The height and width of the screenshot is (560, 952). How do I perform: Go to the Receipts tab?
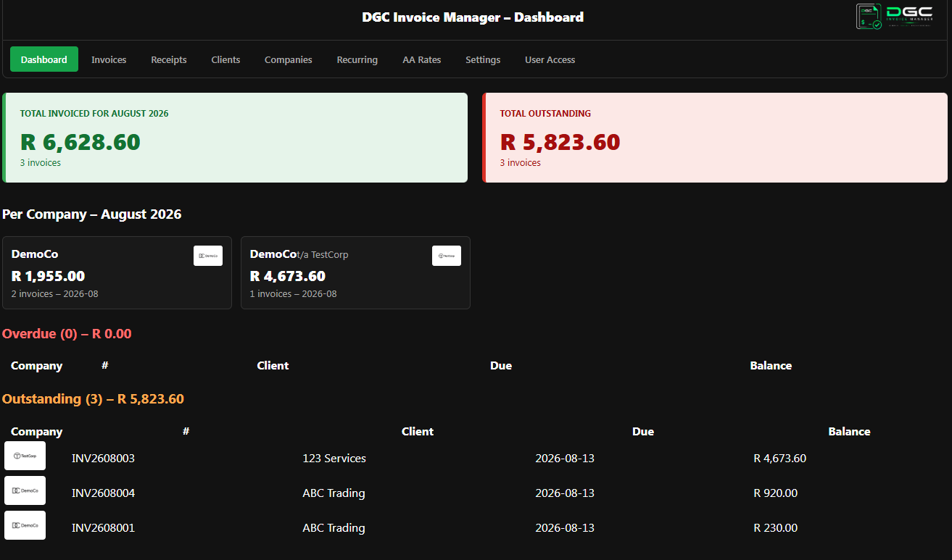click(x=169, y=59)
